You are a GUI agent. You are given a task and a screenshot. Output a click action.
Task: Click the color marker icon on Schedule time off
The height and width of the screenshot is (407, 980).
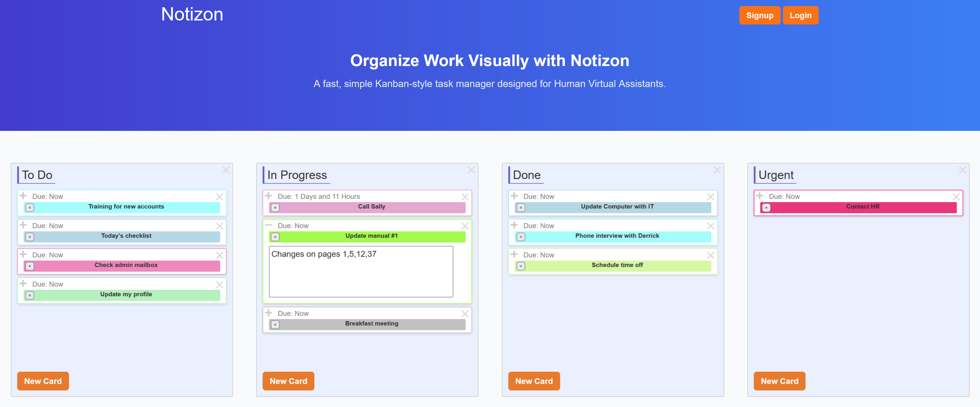pyautogui.click(x=520, y=266)
